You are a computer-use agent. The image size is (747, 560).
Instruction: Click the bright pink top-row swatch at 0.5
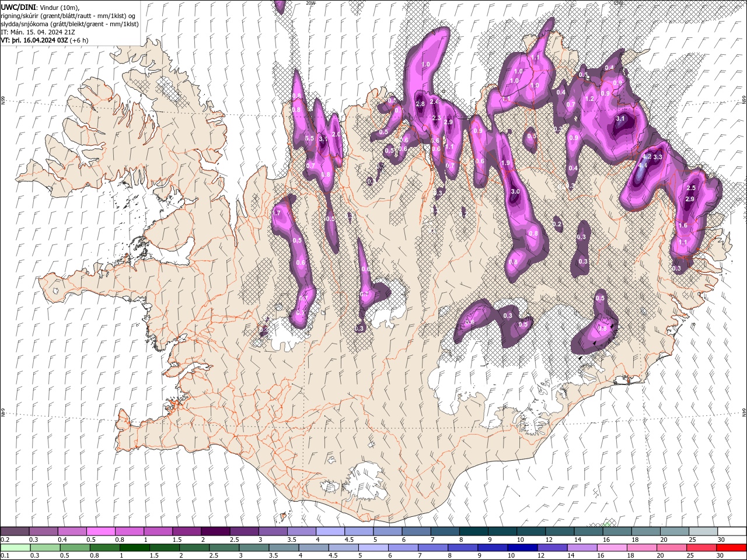[100, 531]
